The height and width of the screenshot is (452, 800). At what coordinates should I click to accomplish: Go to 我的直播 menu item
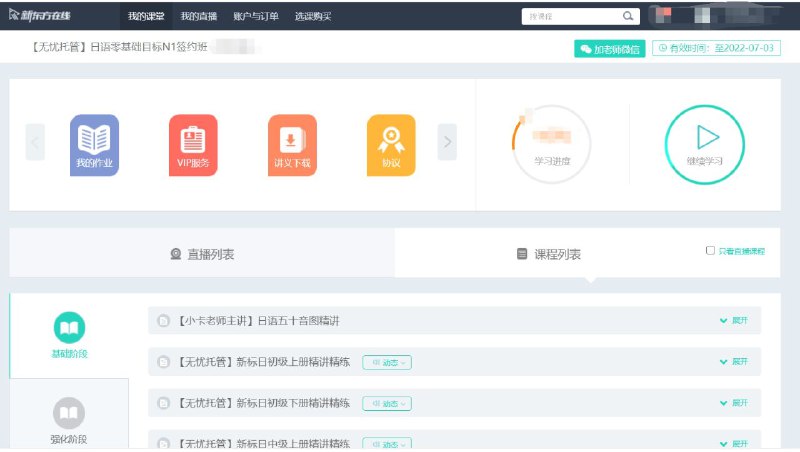click(x=198, y=16)
